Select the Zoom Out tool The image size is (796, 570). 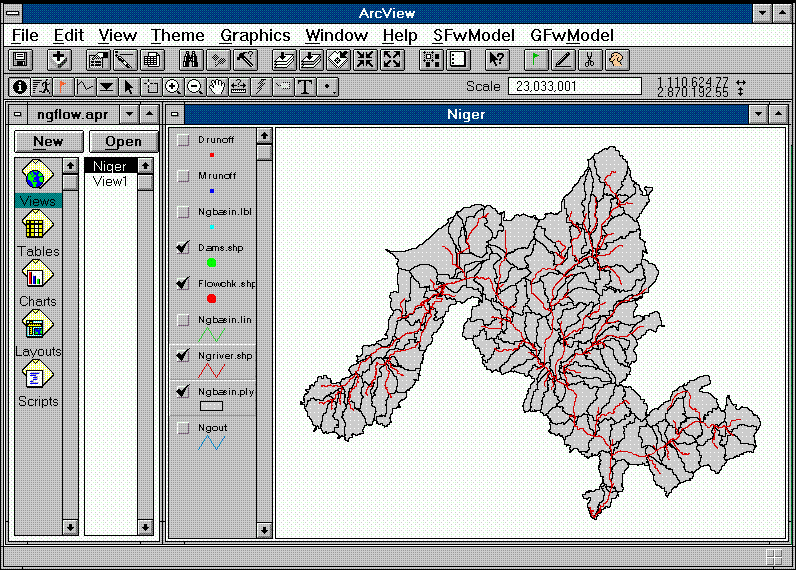pos(195,87)
